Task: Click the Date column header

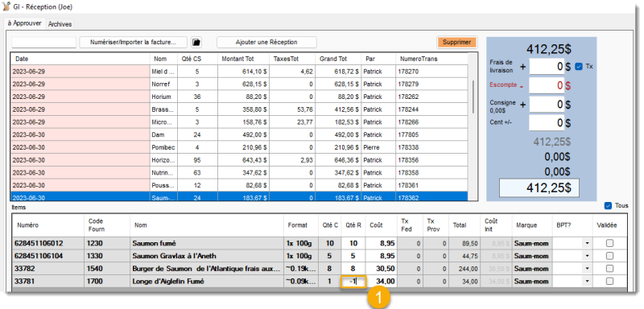Action: click(x=80, y=59)
